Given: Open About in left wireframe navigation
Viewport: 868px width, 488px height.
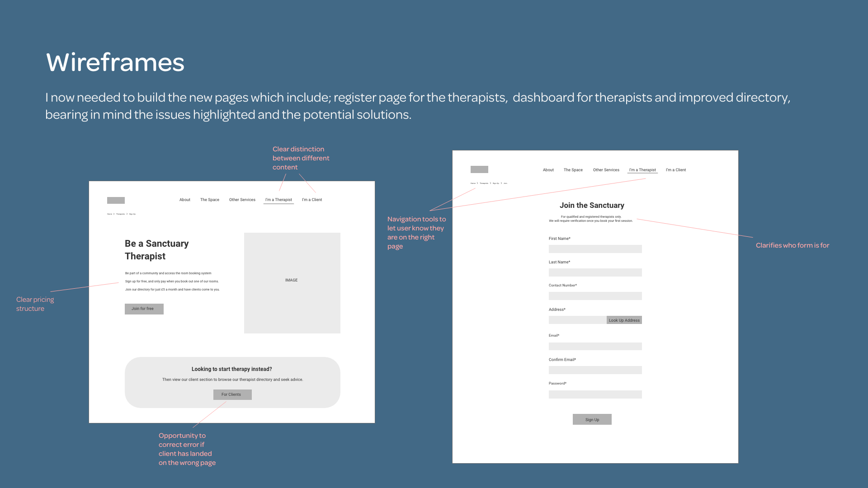Looking at the screenshot, I should tap(184, 200).
